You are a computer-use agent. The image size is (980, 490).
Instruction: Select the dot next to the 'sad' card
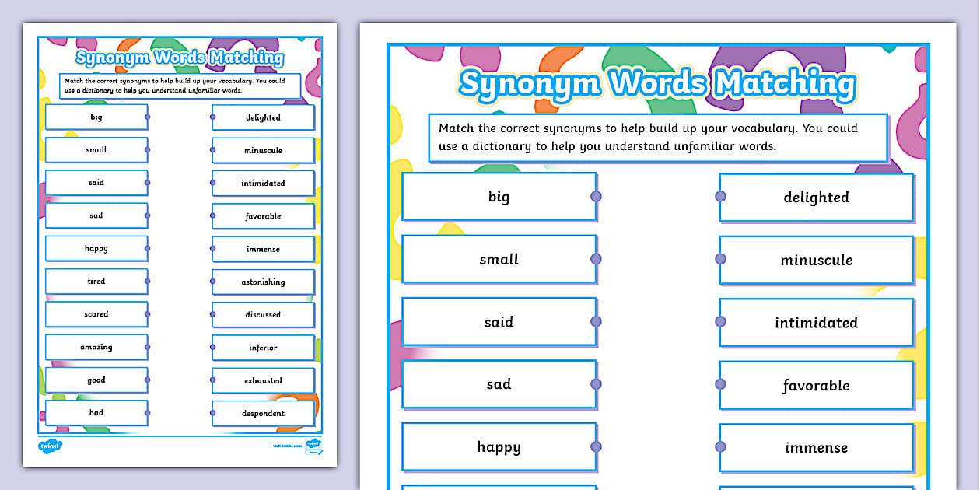tap(596, 384)
